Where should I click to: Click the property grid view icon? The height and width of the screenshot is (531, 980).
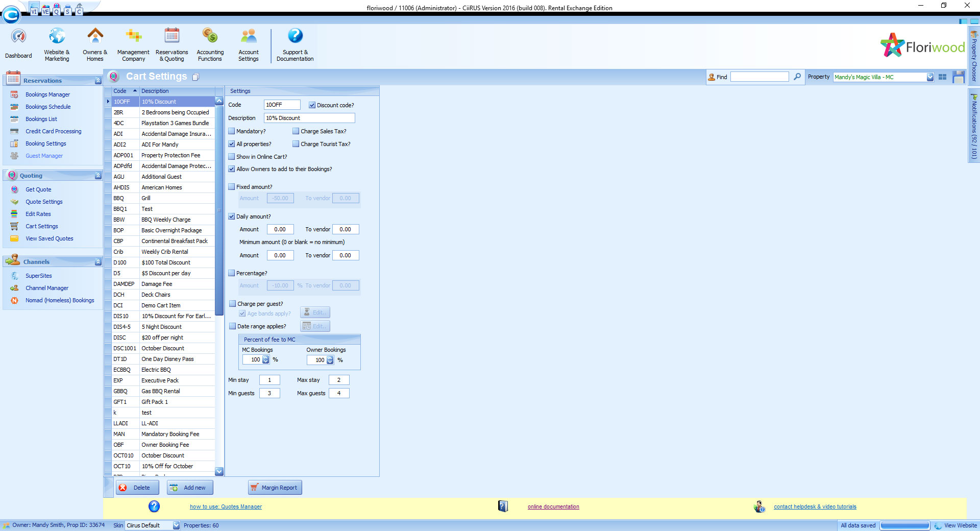point(942,77)
